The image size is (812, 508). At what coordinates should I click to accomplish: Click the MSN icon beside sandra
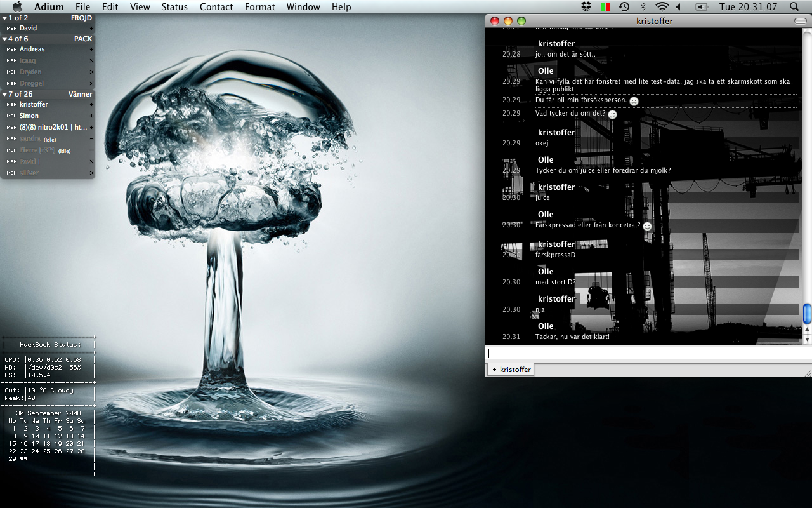coord(12,139)
